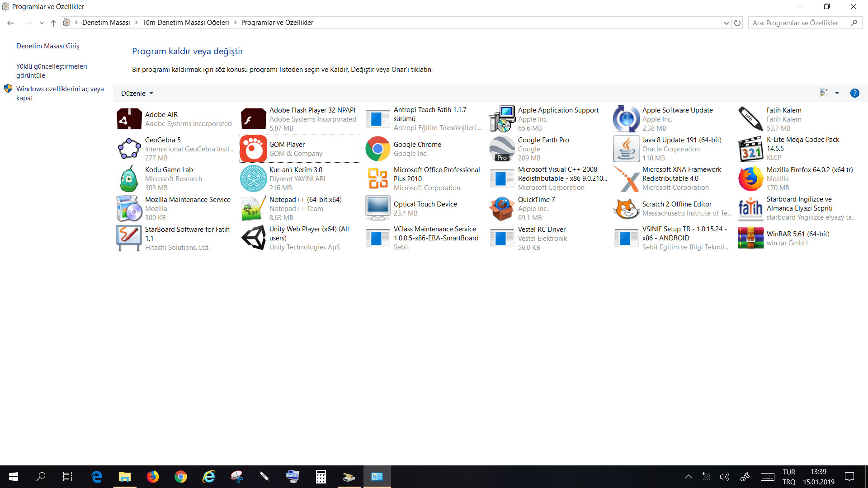This screenshot has width=868, height=488.
Task: Open the Calculator from taskbar
Action: pyautogui.click(x=321, y=477)
